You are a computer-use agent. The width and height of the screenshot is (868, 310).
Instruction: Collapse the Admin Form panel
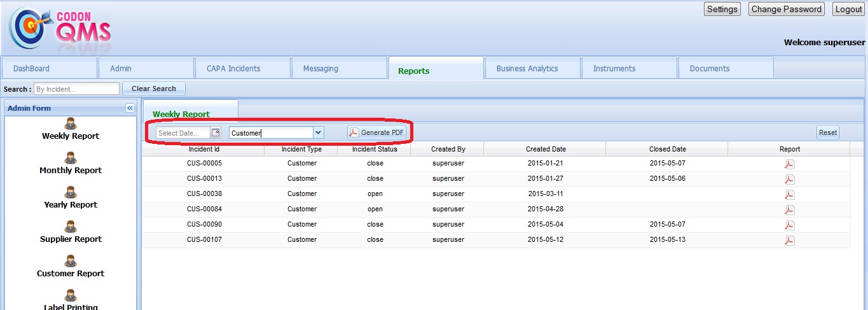(130, 108)
